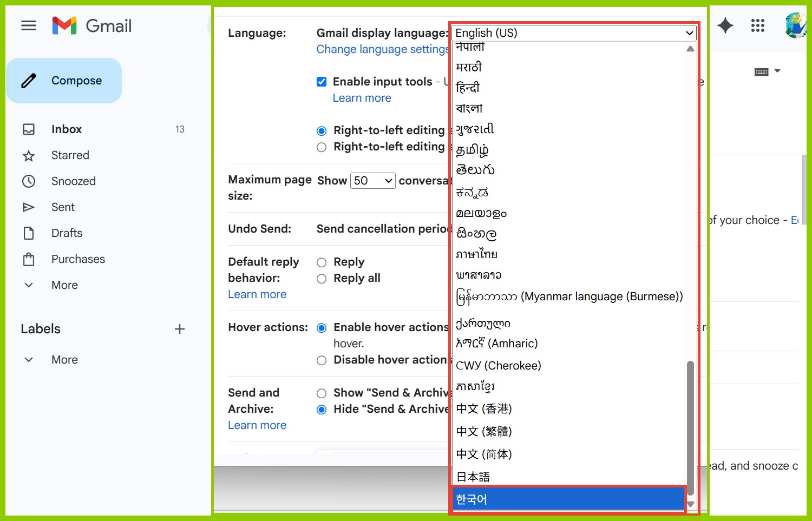Viewport: 812px width, 521px height.
Task: Select தமிழ் in the language list
Action: [568, 150]
